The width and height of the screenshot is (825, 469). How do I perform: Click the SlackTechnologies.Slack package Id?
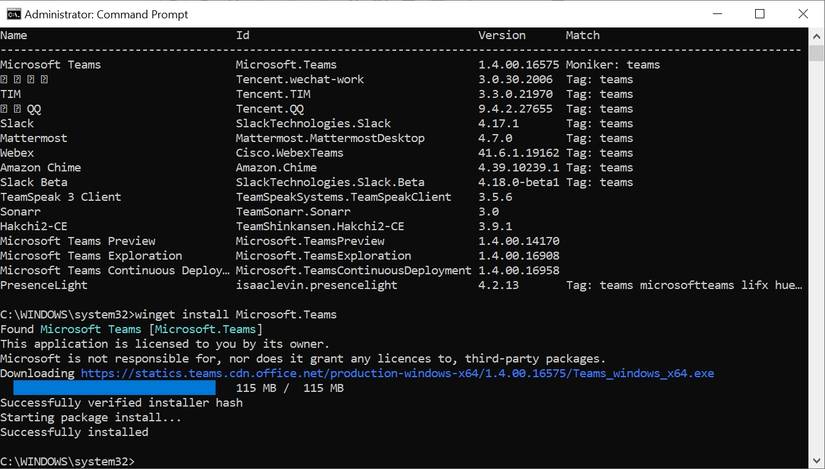[313, 124]
